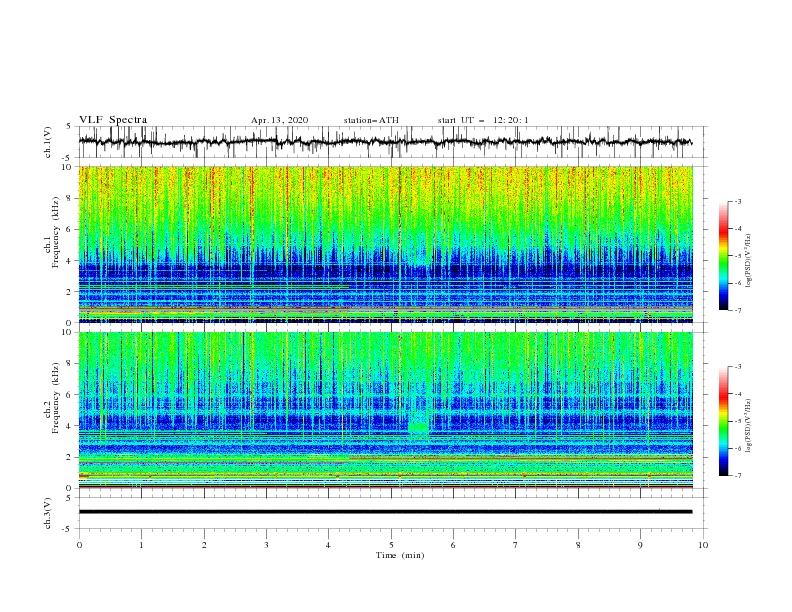Click the lower colorbar beside ch.2 spectrogram
Viewport: 792px width, 612px height.
723,421
